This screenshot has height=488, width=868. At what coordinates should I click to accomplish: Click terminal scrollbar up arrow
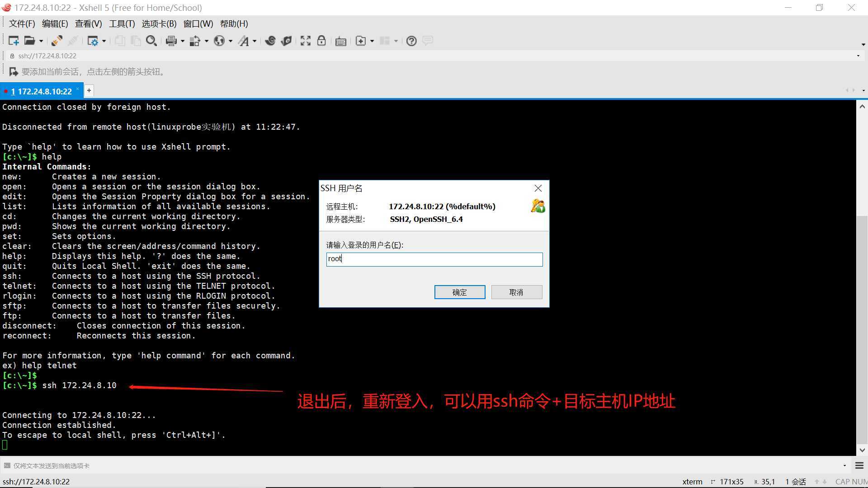[x=862, y=107]
